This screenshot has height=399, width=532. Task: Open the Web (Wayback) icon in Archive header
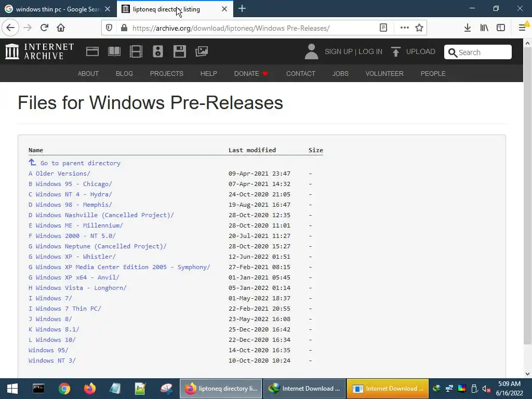point(92,51)
